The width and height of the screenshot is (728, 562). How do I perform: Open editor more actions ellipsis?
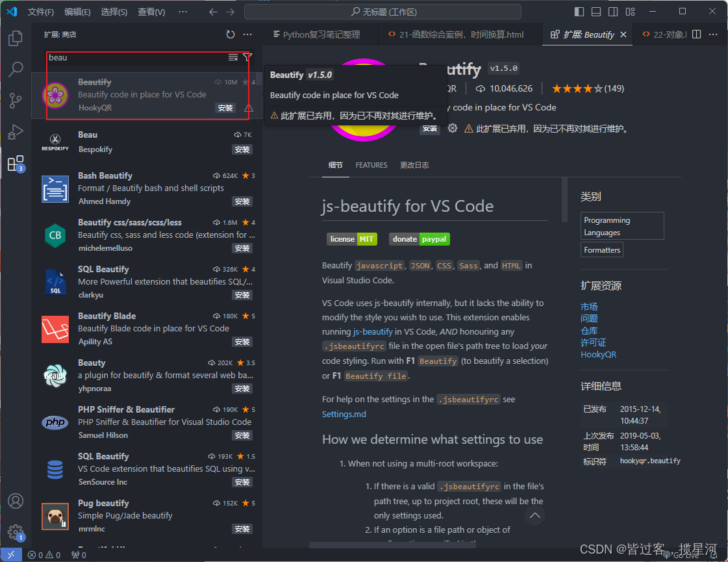[x=713, y=34]
